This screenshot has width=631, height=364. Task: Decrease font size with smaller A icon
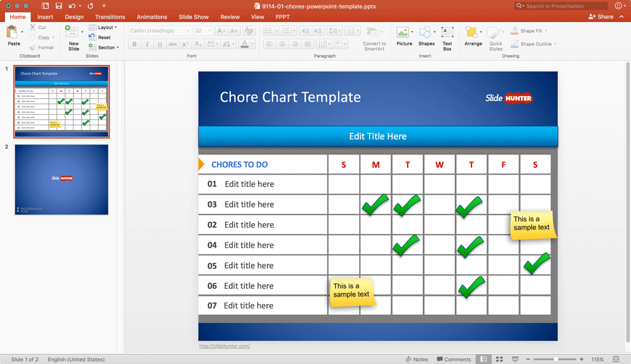pos(234,30)
